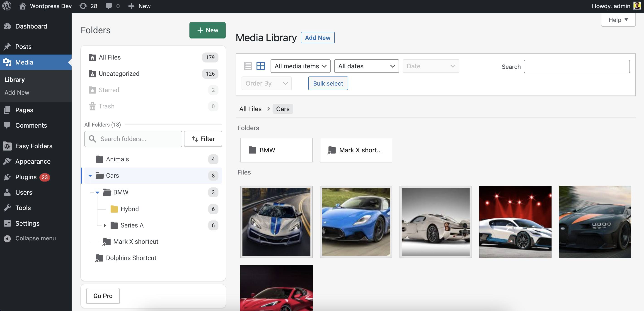
Task: Click the Trash folder icon
Action: coord(92,106)
